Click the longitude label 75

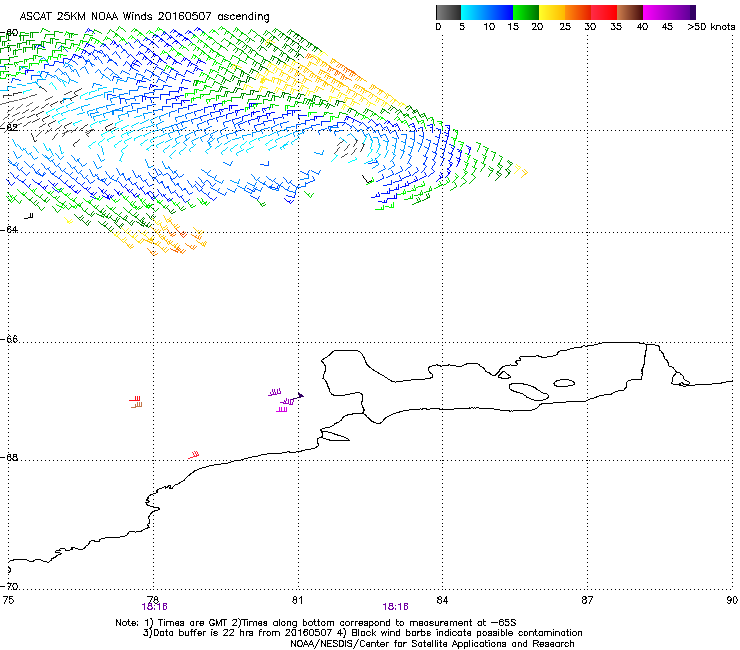8,600
